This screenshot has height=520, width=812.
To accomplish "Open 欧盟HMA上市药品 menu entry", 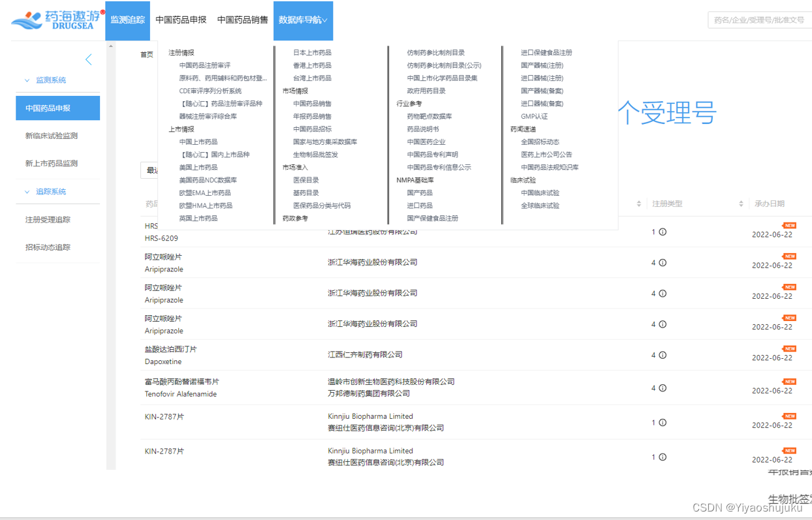I will point(205,206).
